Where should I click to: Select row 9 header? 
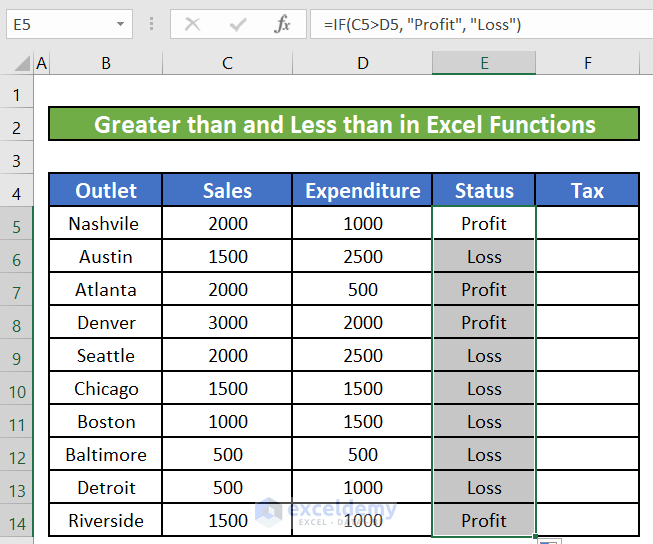[16, 356]
